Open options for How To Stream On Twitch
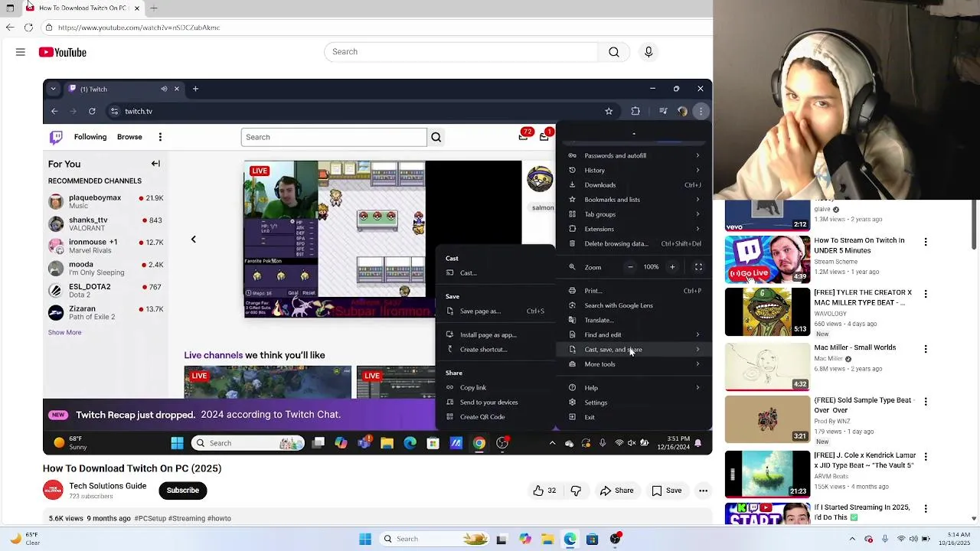Viewport: 980px width, 551px height. pos(926,242)
